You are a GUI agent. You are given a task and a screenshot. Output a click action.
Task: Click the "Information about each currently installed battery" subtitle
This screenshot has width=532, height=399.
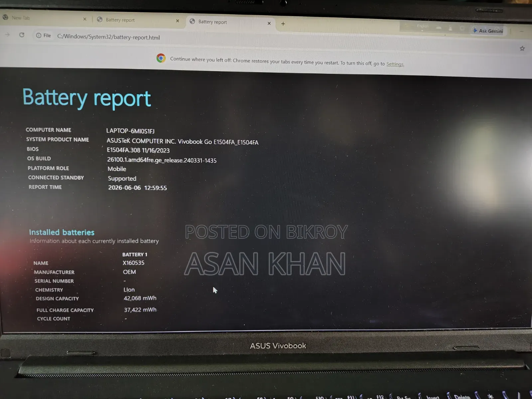pyautogui.click(x=94, y=241)
